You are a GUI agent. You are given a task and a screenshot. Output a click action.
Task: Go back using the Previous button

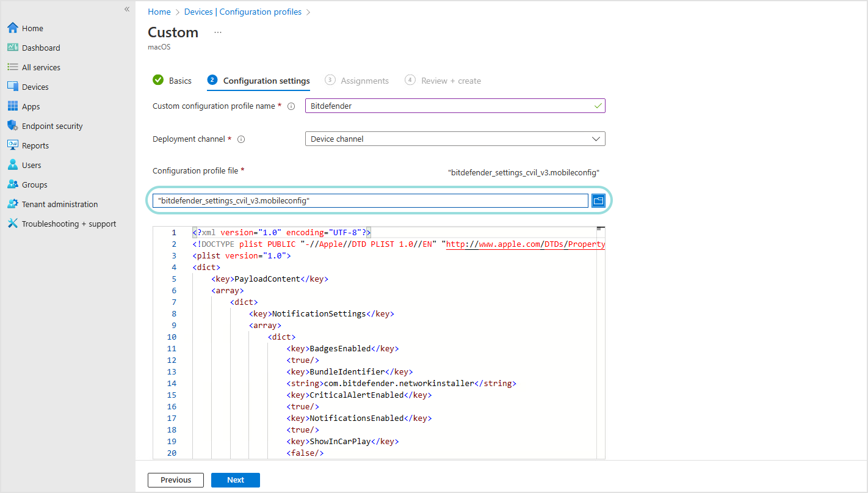point(175,480)
